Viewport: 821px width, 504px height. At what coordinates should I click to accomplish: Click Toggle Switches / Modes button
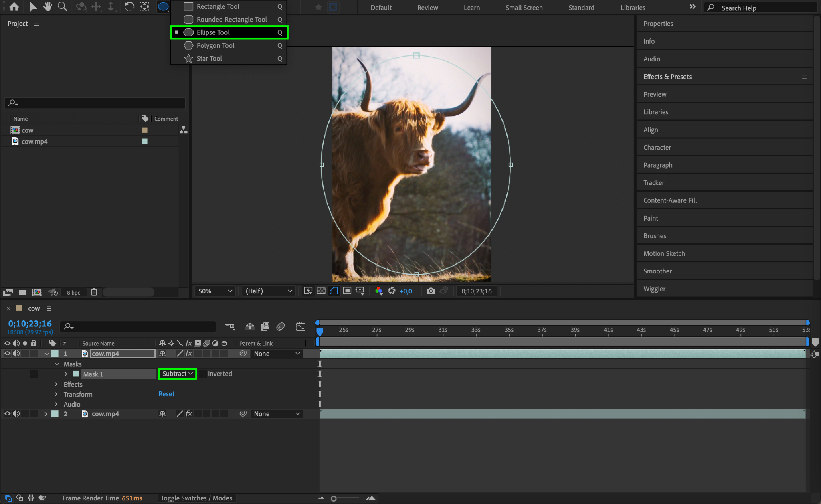coord(196,498)
